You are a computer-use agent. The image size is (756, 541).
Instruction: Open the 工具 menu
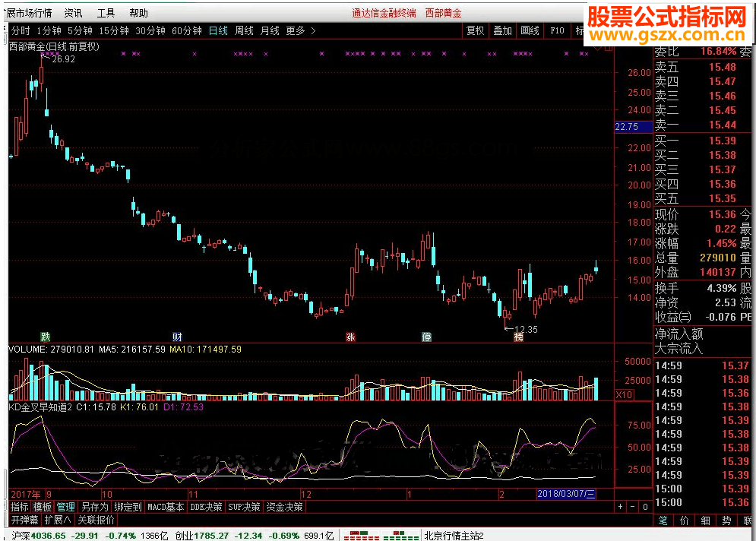coord(106,13)
